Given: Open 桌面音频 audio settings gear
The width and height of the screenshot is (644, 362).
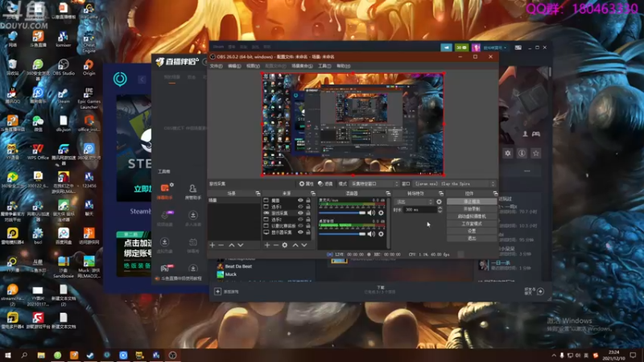Looking at the screenshot, I should tap(381, 234).
